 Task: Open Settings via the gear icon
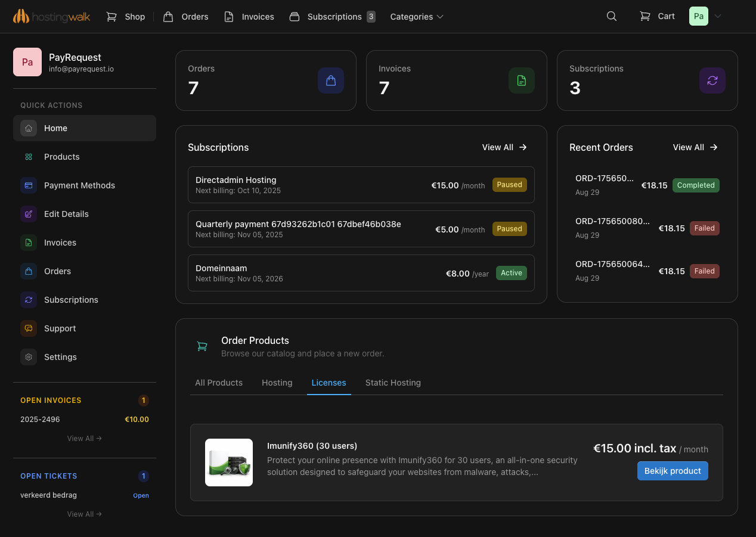(x=29, y=357)
